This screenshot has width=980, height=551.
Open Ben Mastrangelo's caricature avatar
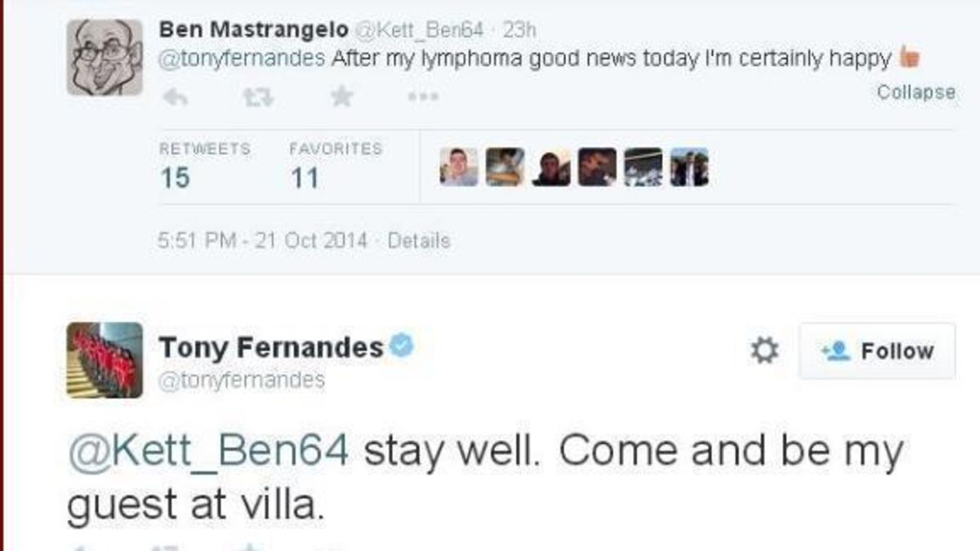pyautogui.click(x=105, y=57)
